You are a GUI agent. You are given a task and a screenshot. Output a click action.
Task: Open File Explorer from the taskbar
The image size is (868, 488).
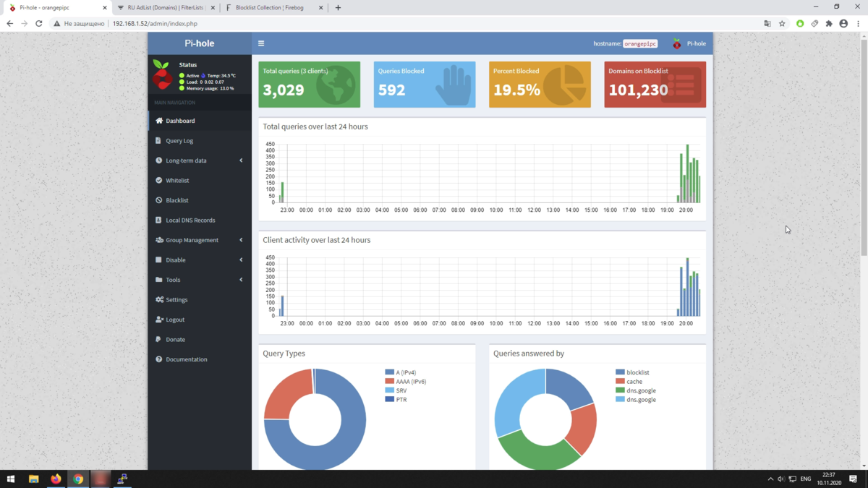coord(33,479)
